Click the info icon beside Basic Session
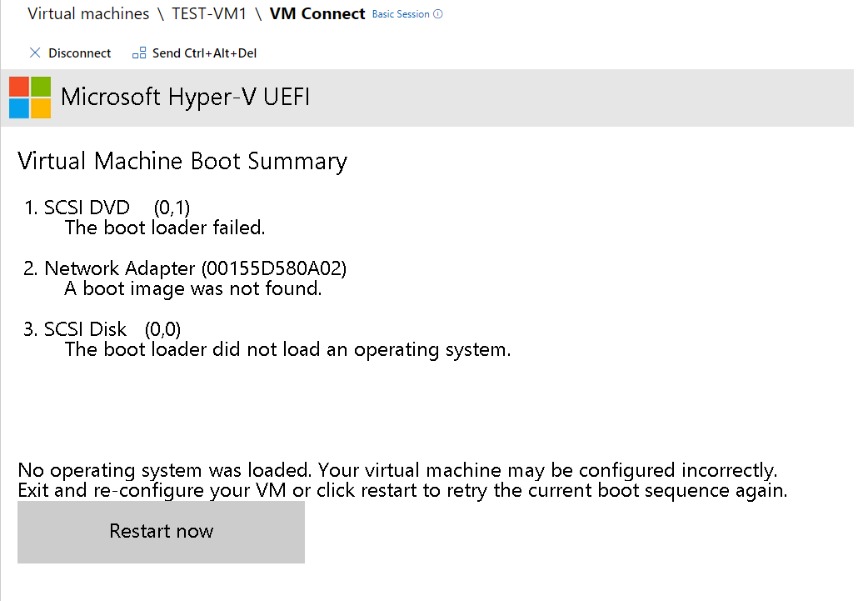868x601 pixels. (x=438, y=14)
